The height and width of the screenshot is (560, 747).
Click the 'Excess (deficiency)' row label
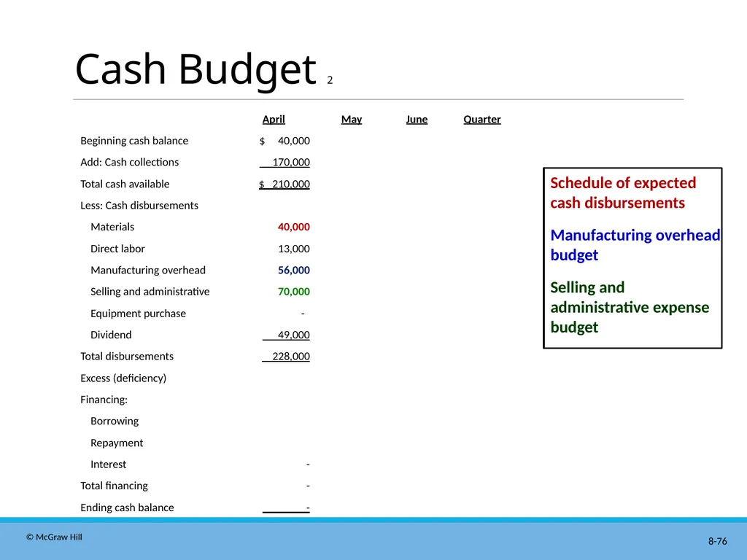click(123, 378)
